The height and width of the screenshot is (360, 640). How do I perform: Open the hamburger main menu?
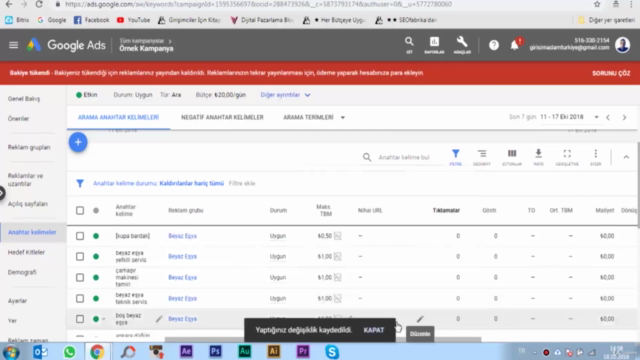13,45
